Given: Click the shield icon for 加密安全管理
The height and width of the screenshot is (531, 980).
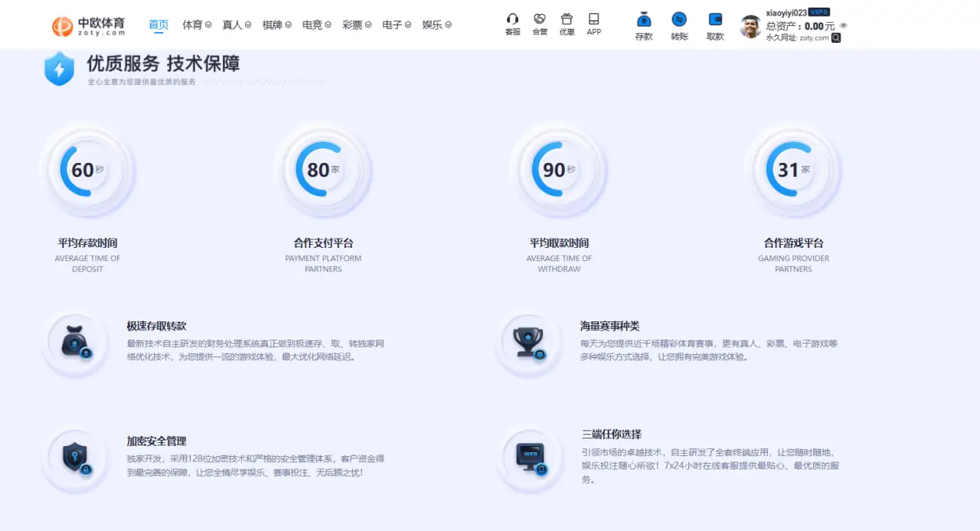Looking at the screenshot, I should click(74, 456).
